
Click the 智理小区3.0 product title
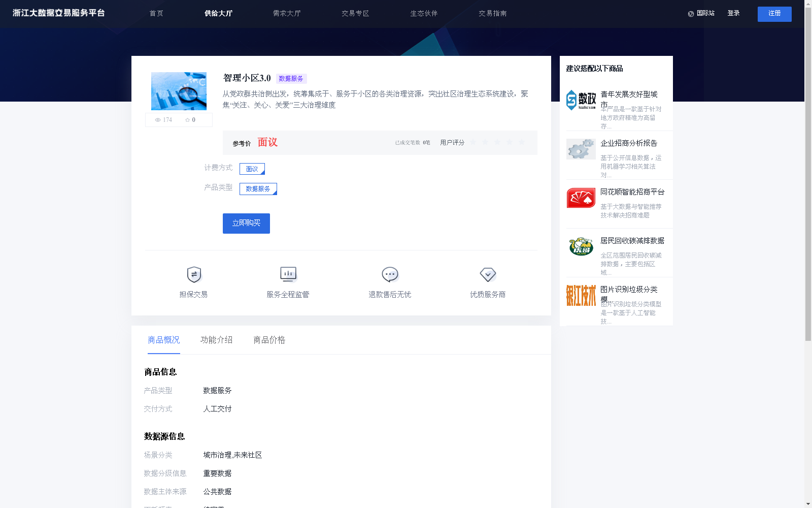pos(247,78)
